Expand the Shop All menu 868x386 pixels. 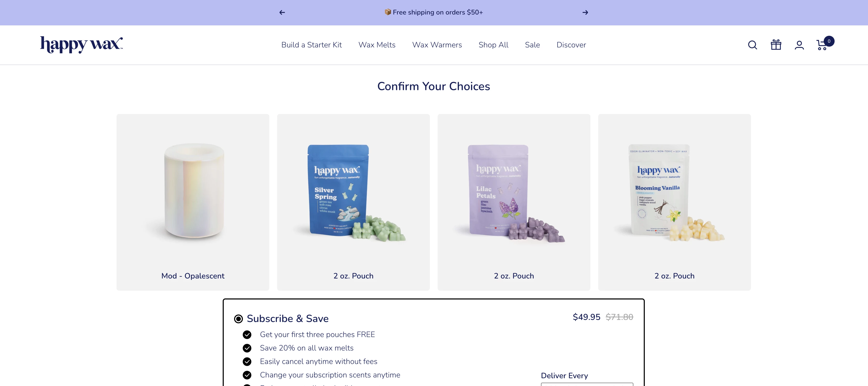[x=493, y=45]
